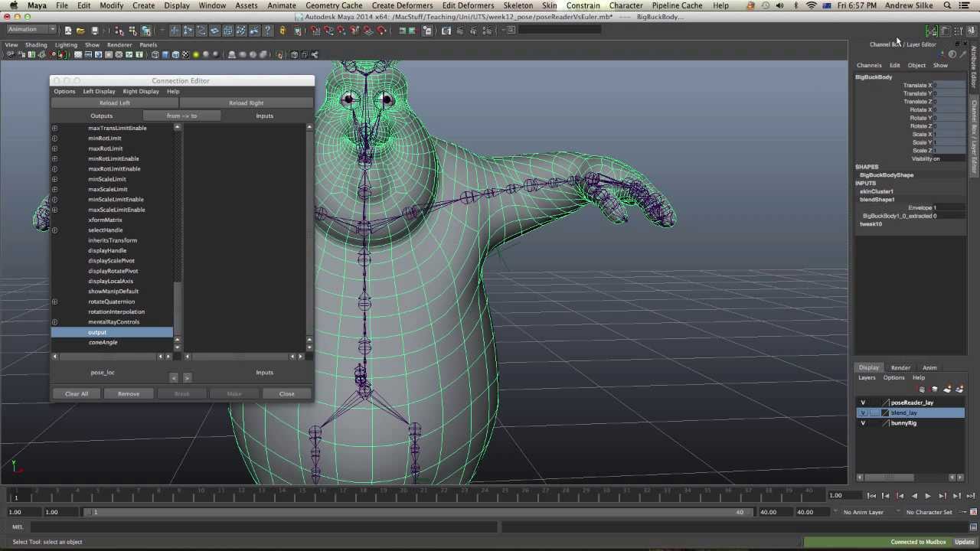This screenshot has height=551, width=980.
Task: Expand the maxTransLimitEnable attribute
Action: pyautogui.click(x=54, y=128)
